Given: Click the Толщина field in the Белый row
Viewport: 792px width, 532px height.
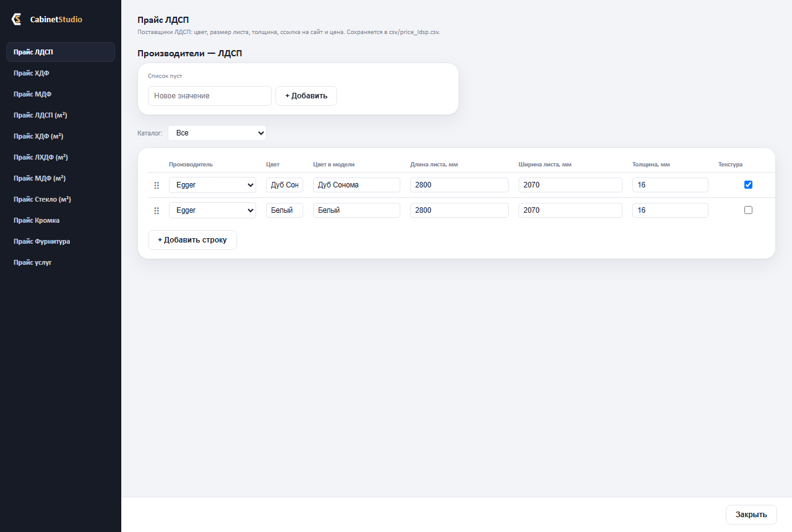Looking at the screenshot, I should (x=670, y=210).
